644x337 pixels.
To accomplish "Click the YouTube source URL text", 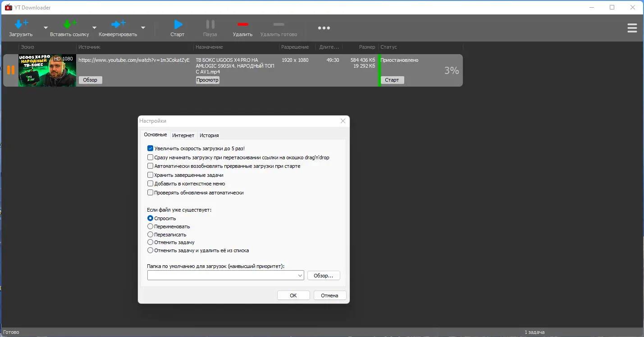I will tap(134, 60).
